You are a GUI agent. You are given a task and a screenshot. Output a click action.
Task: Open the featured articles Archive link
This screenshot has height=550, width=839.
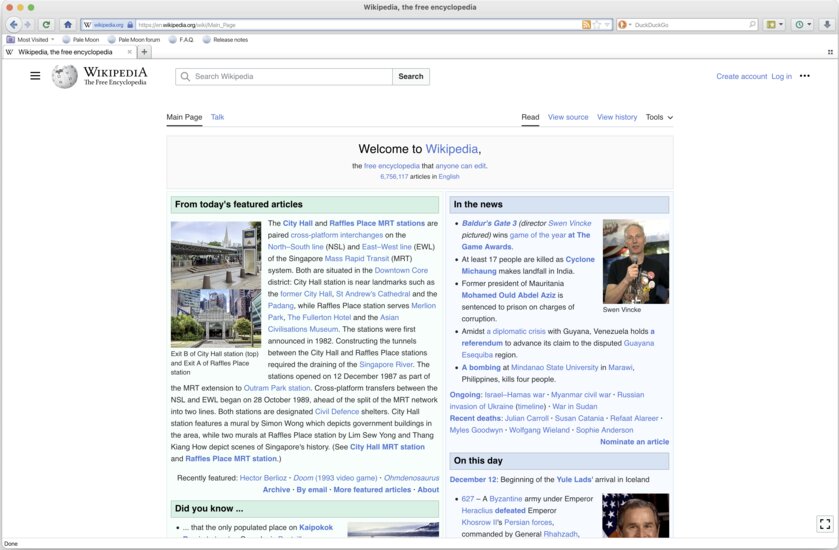tap(276, 490)
